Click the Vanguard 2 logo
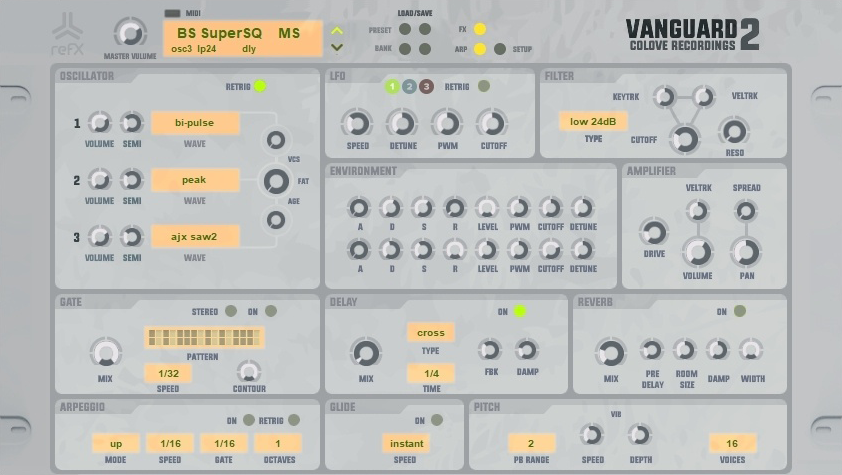 click(693, 35)
